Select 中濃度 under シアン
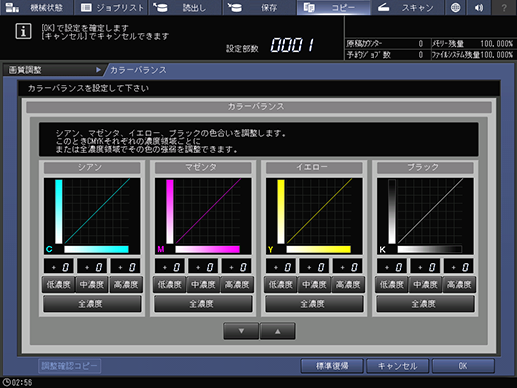The width and height of the screenshot is (517, 388). coord(92,285)
